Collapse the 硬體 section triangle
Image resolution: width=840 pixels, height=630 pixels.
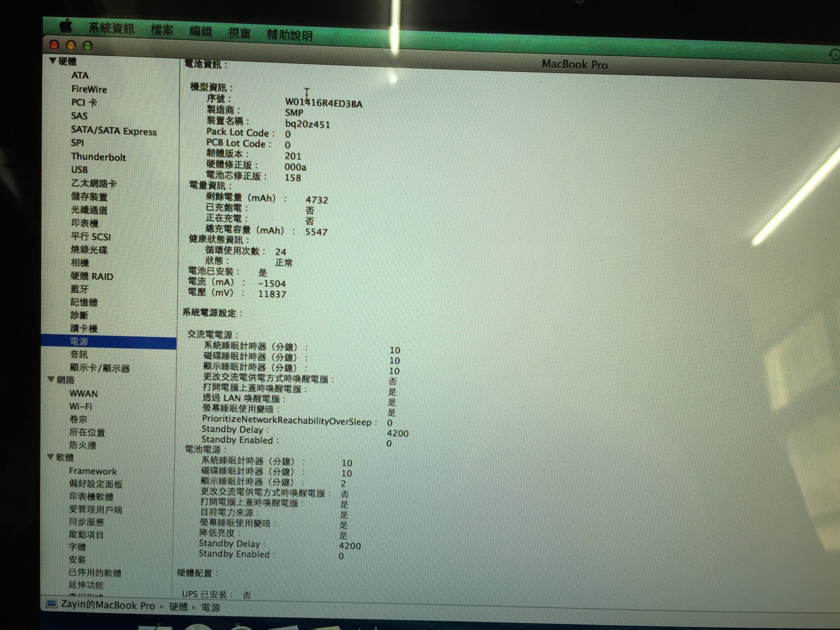52,60
